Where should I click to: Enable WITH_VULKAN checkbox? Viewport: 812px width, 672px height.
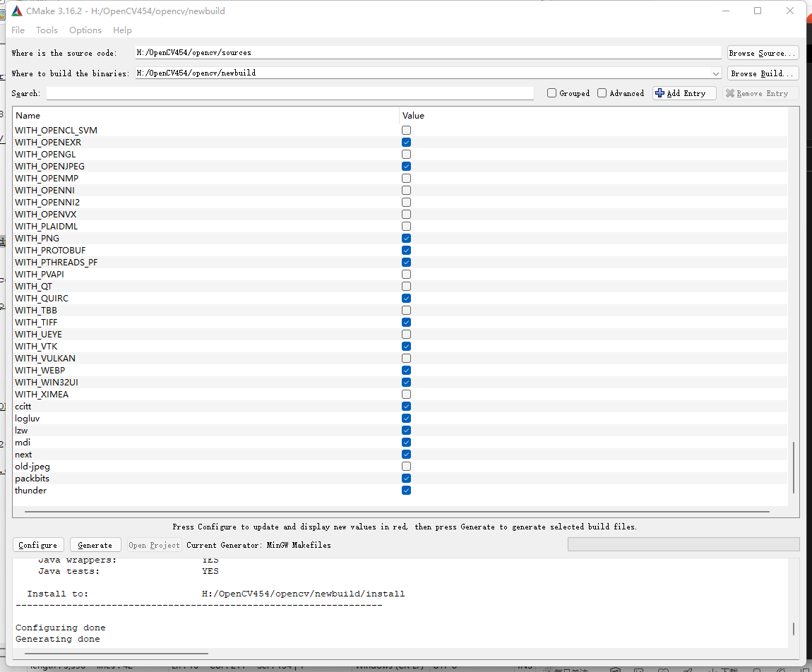pyautogui.click(x=407, y=359)
